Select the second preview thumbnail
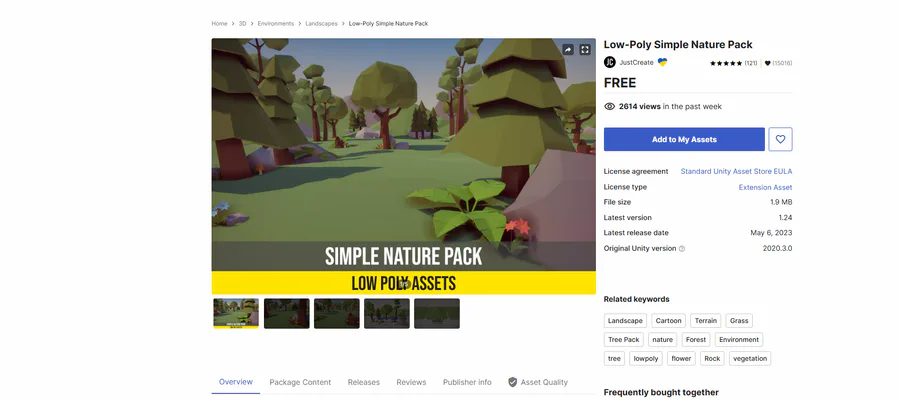 click(x=286, y=313)
